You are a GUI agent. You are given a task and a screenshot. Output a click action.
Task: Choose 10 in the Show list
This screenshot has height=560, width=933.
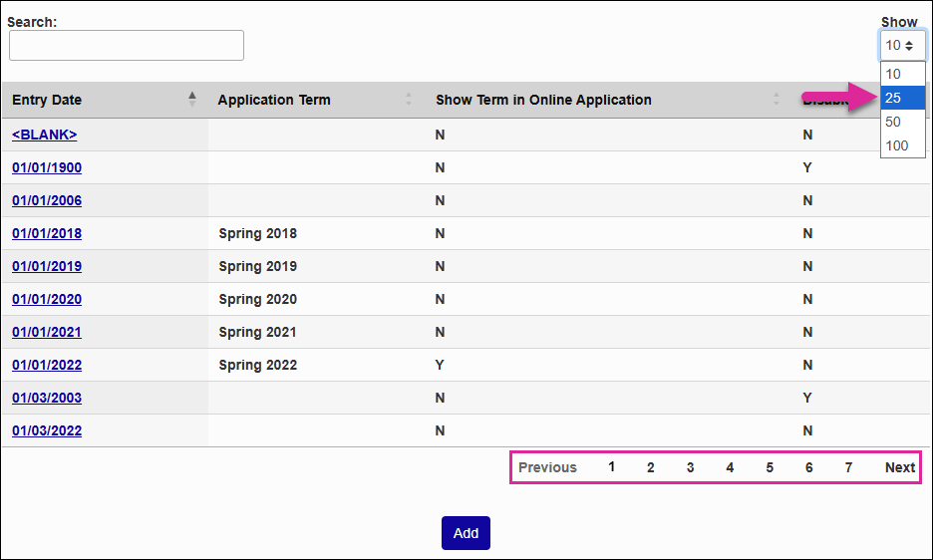pos(903,75)
